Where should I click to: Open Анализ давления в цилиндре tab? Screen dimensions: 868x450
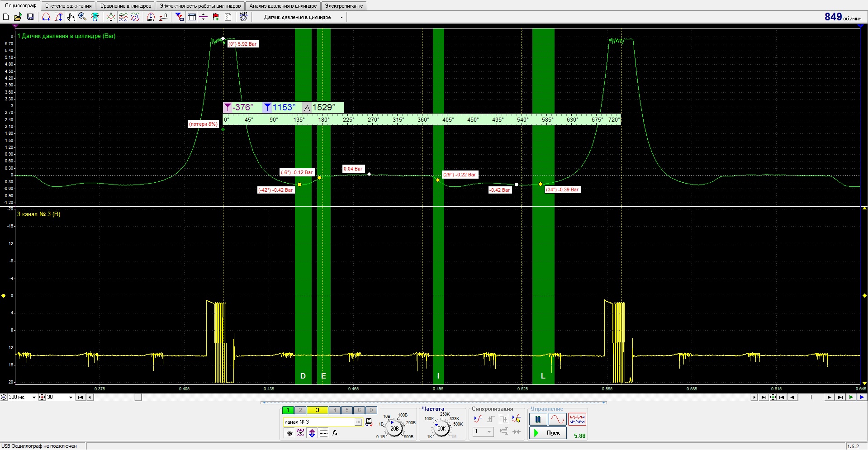(283, 6)
